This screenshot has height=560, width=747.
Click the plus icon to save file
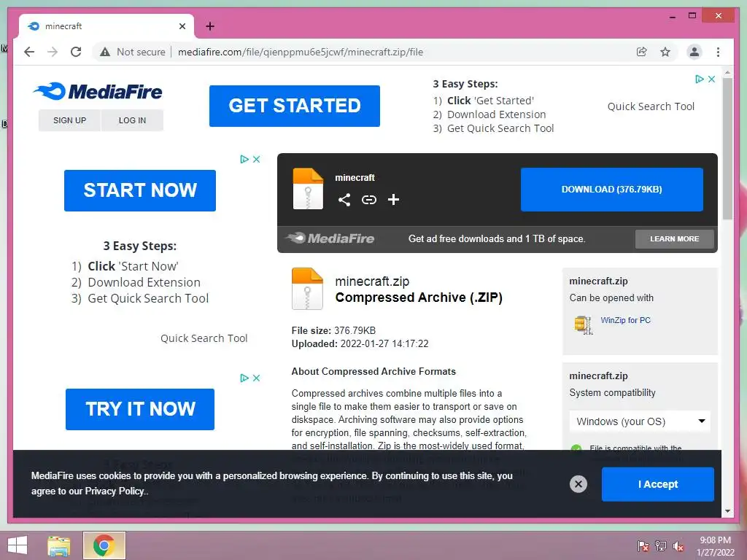(393, 200)
